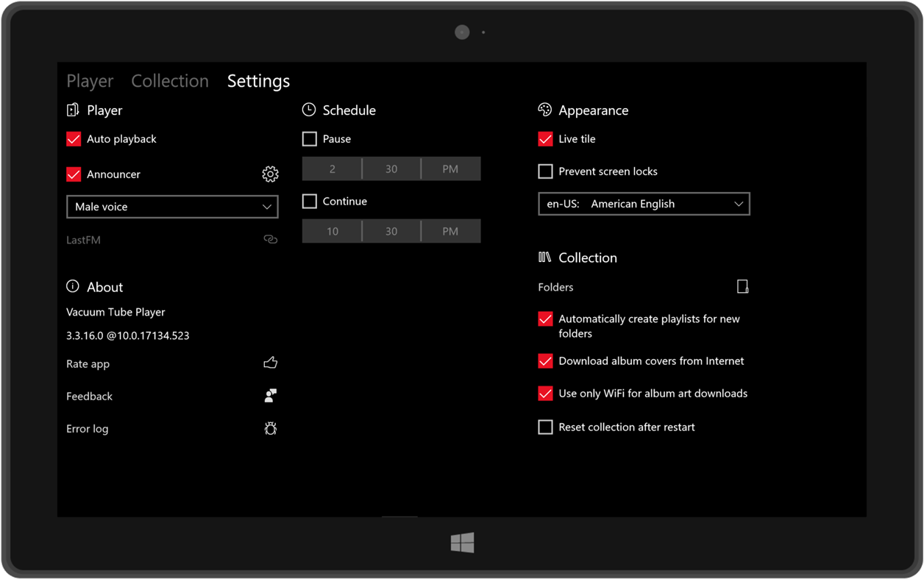Select Pause minutes field showing 30
Screen dimensions: 924x579
391,169
